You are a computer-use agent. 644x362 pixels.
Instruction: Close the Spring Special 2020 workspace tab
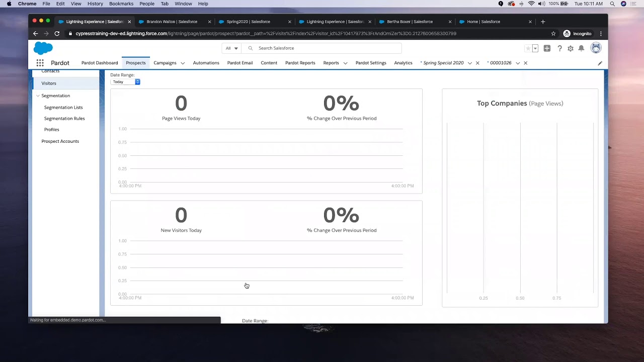pos(477,63)
